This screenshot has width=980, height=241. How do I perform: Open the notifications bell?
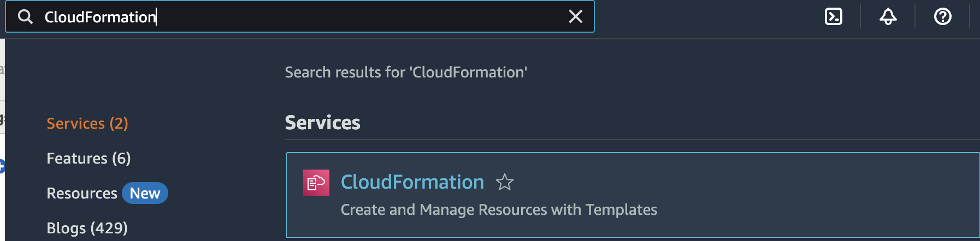tap(888, 17)
